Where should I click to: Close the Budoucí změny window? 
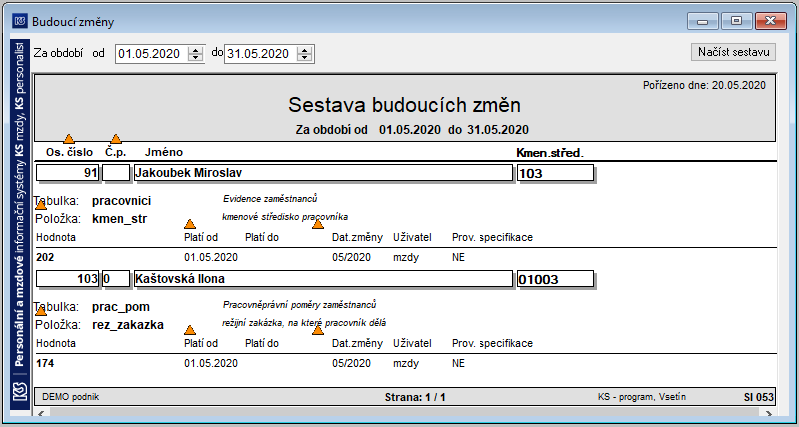click(x=770, y=21)
